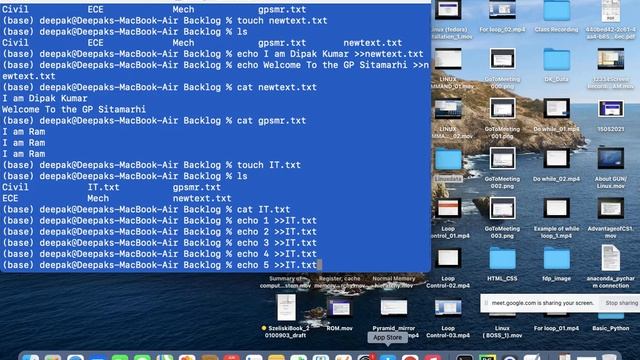This screenshot has width=640, height=360.
Task: Click the 'echo I am Dipak Kumar' command line
Action: click(x=213, y=54)
